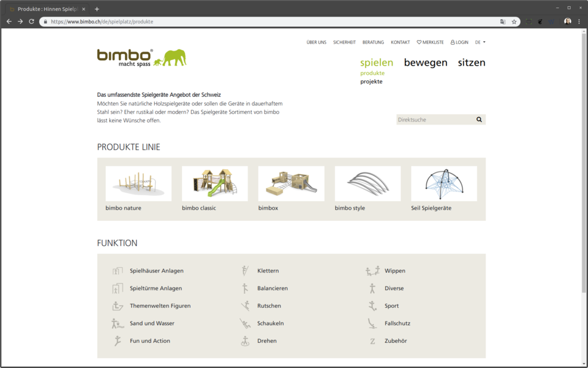The height and width of the screenshot is (368, 588).
Task: Click the Zubehör Z icon
Action: pos(372,341)
